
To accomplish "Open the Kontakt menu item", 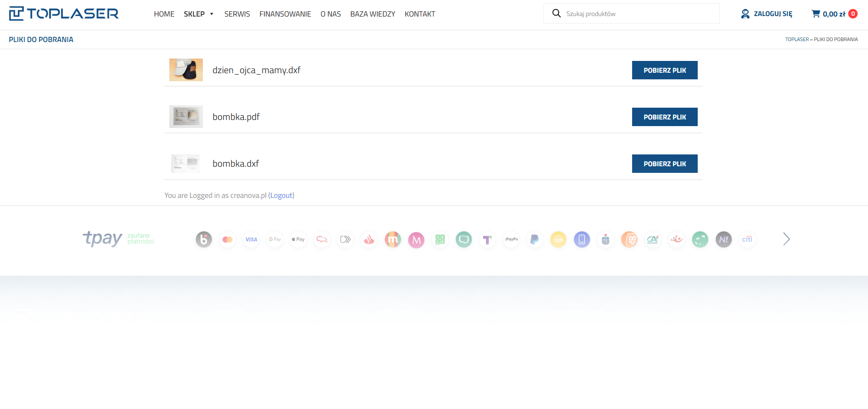I will pos(419,14).
